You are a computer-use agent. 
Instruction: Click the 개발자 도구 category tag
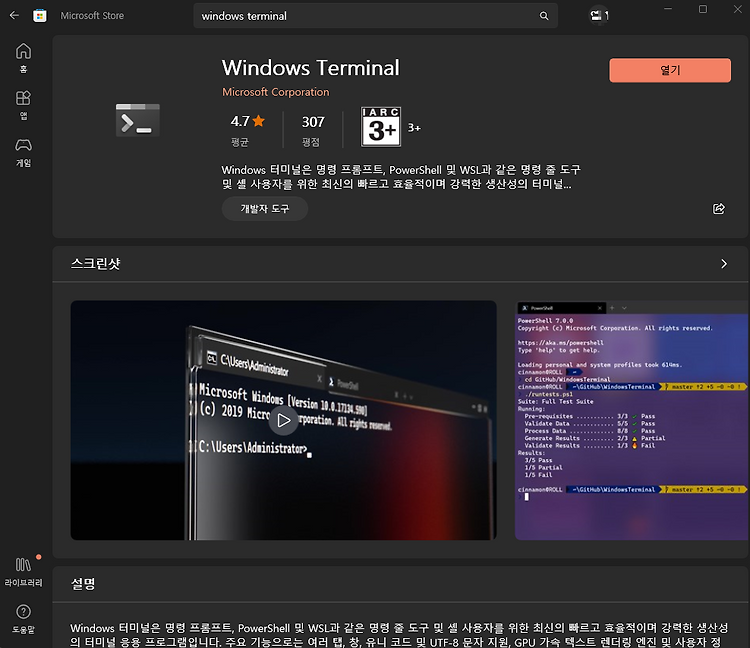click(x=265, y=209)
